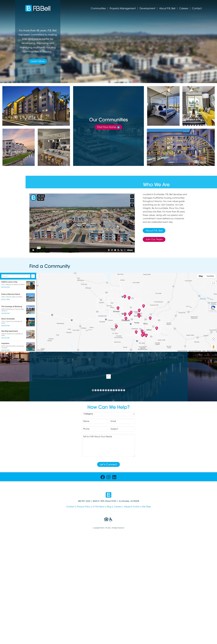
Task: Click the Learn More button
Action: point(38,61)
